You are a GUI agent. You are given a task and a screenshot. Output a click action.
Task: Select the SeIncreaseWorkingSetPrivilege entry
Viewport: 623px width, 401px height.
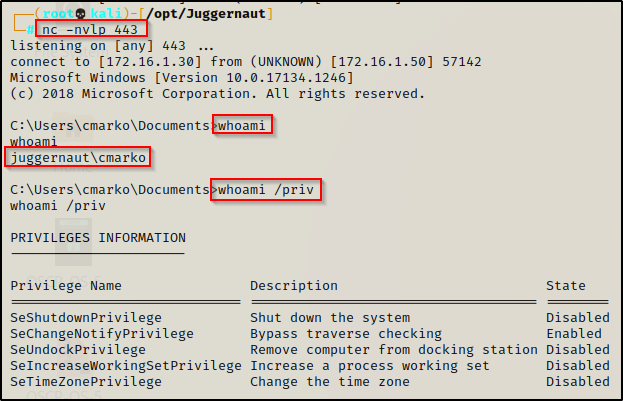pos(125,366)
